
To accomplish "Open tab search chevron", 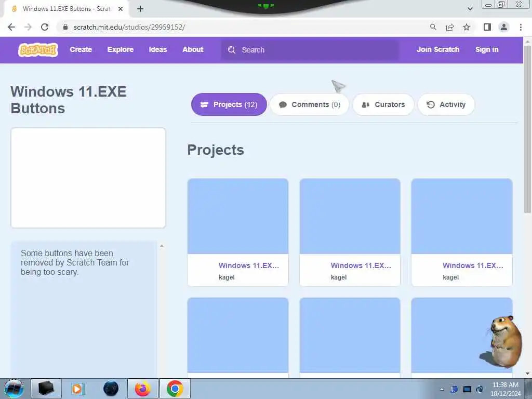I will pos(470,9).
